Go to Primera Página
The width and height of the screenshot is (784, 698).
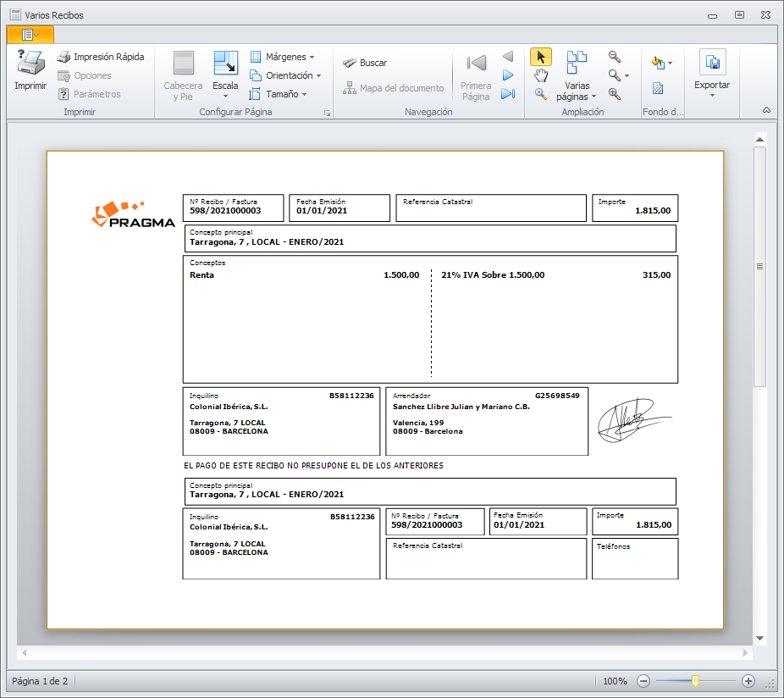476,76
